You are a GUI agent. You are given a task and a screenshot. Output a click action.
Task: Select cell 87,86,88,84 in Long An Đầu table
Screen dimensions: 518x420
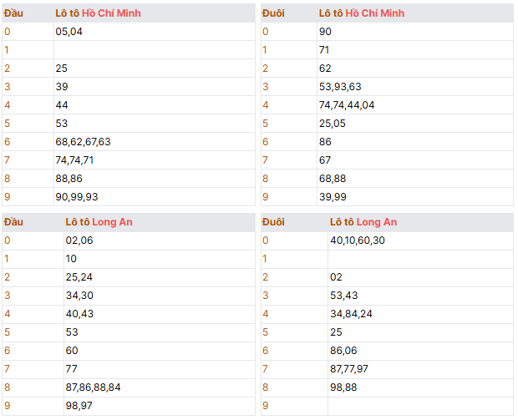(160, 387)
